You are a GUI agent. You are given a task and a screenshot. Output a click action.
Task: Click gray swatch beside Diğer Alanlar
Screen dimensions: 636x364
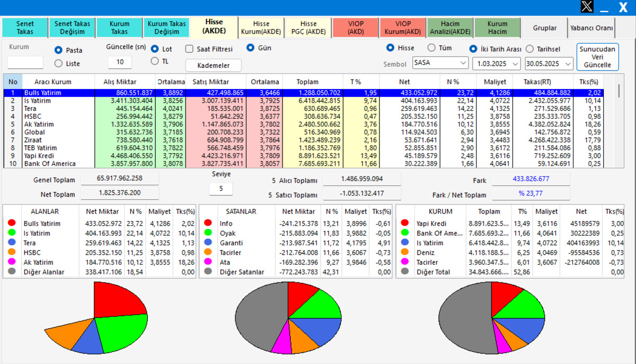pyautogui.click(x=12, y=272)
